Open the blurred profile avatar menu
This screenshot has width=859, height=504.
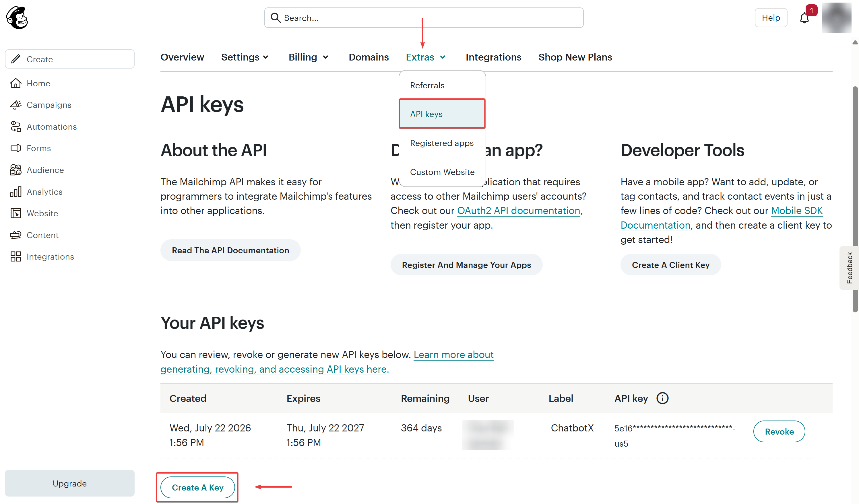point(837,18)
